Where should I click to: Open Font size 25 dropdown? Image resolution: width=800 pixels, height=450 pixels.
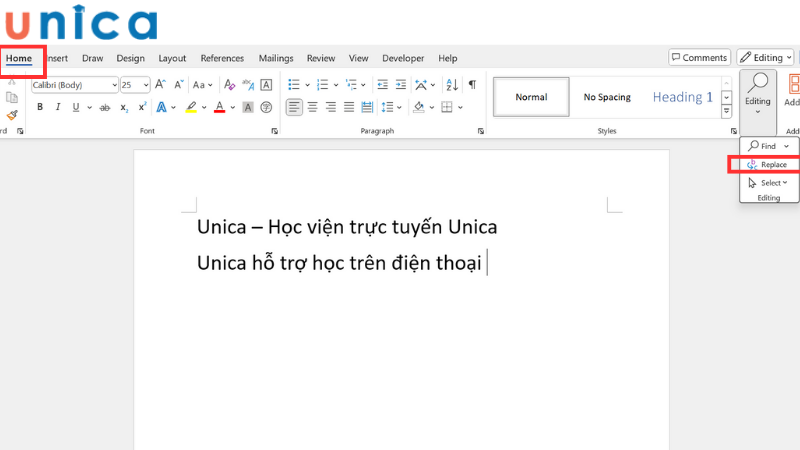(146, 85)
